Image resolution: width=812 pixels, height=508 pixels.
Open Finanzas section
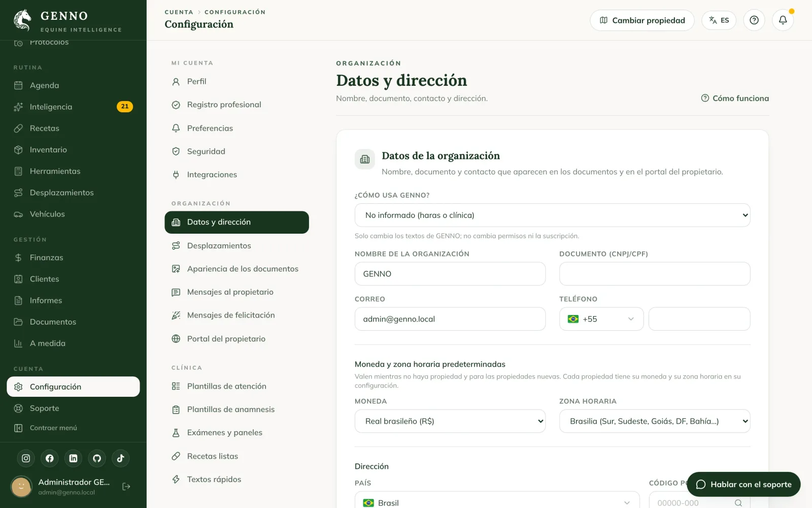[x=73, y=258]
